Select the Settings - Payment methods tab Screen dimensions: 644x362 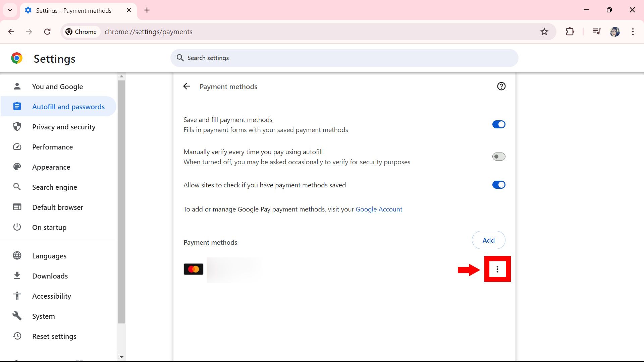tap(78, 10)
